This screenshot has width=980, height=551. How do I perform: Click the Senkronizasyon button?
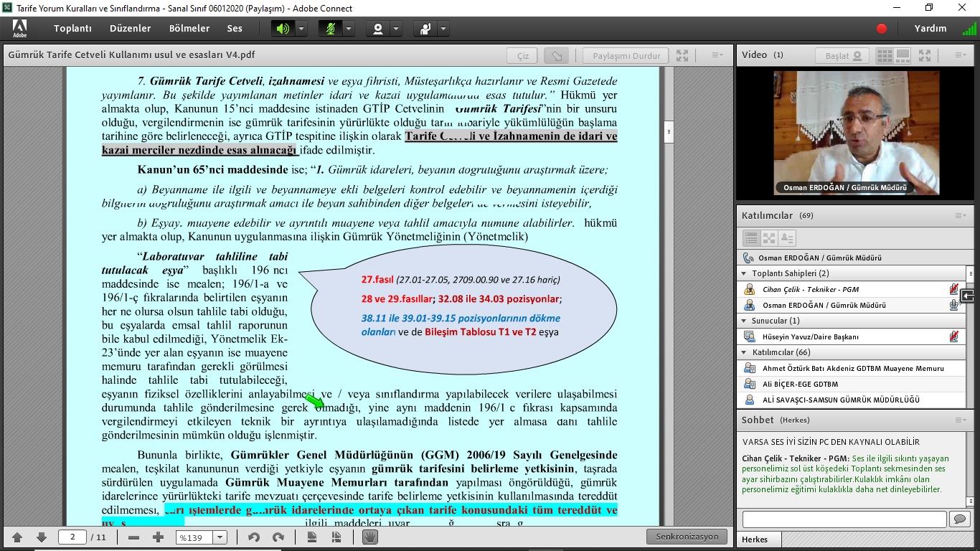click(687, 537)
